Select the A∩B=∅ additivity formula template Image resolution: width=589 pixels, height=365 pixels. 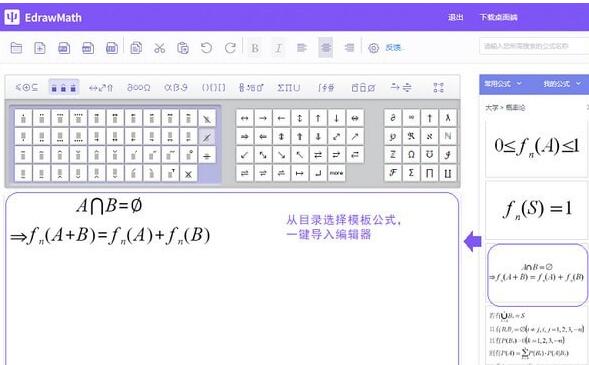click(537, 275)
